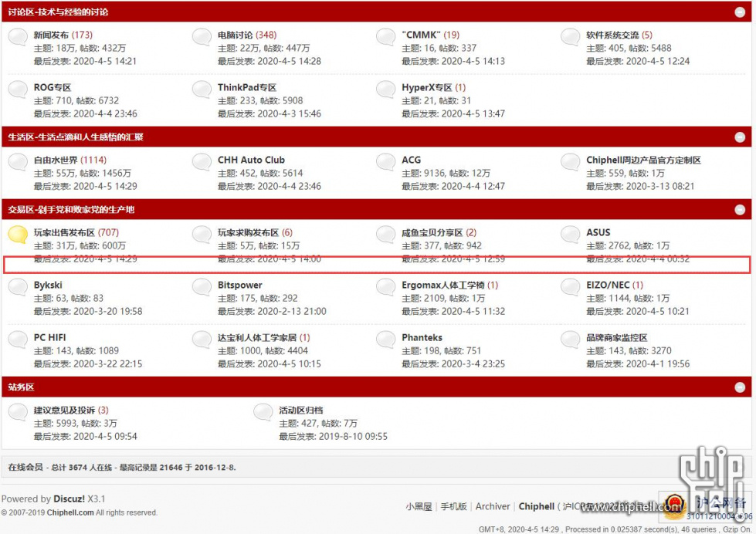The height and width of the screenshot is (534, 756).
Task: Click the 小黑屋 footer link
Action: coord(419,506)
